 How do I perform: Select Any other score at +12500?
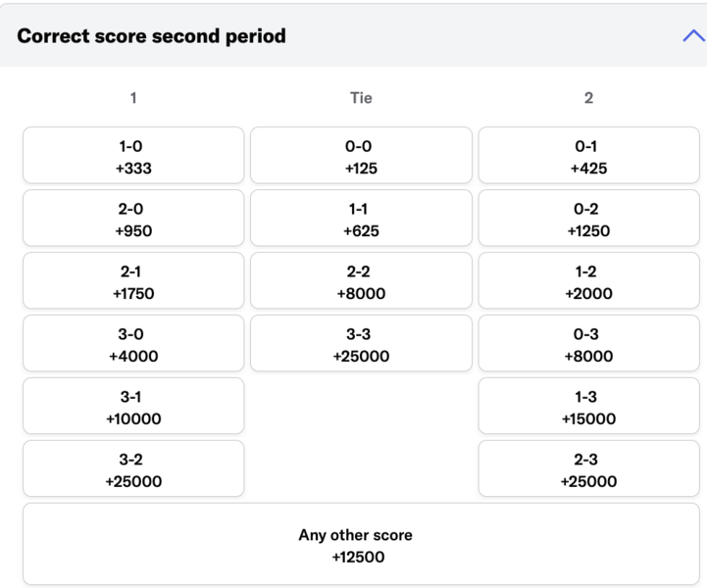361,544
